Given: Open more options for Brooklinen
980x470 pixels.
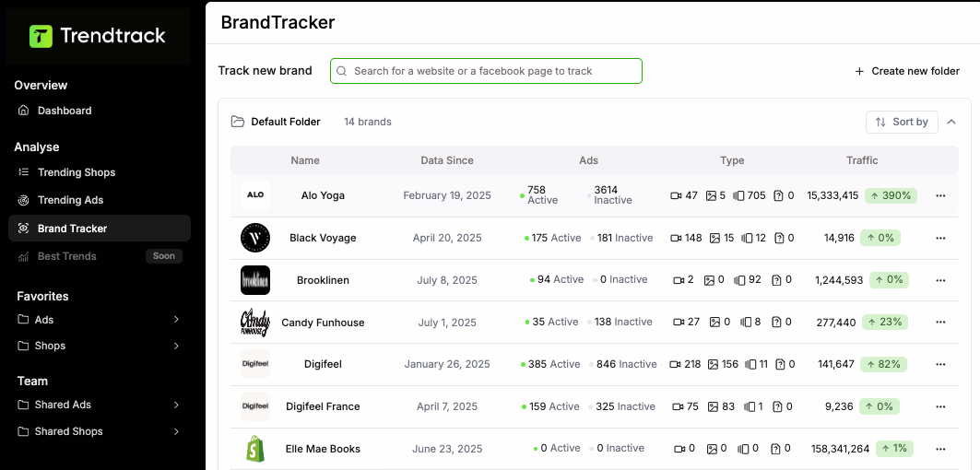Looking at the screenshot, I should (940, 280).
